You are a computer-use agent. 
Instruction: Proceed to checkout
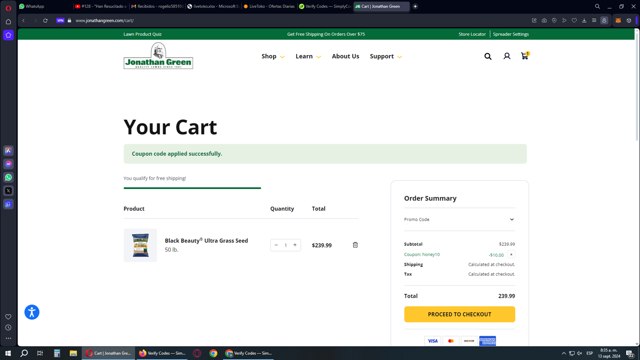point(460,314)
